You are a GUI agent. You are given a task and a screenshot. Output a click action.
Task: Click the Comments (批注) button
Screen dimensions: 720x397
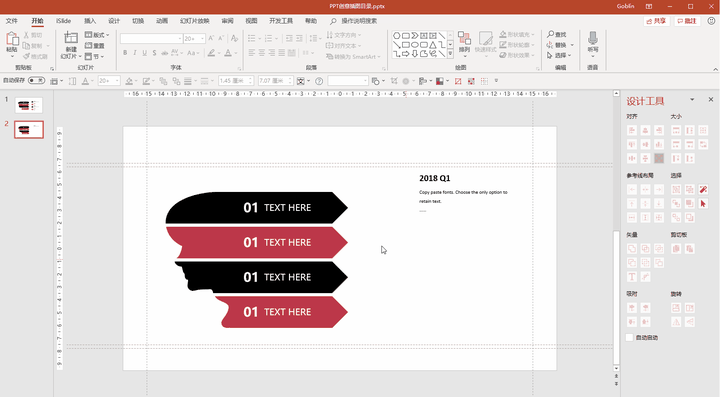pyautogui.click(x=687, y=21)
